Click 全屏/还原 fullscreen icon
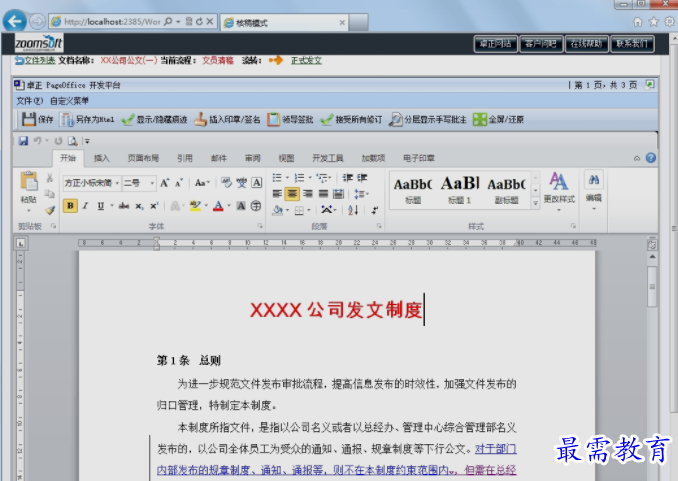Image resolution: width=678 pixels, height=481 pixels. pos(480,119)
